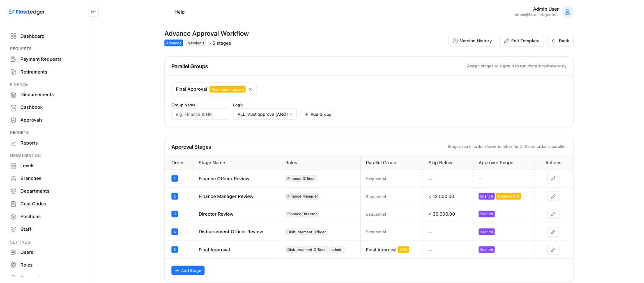Click the Edit Template button

522,41
